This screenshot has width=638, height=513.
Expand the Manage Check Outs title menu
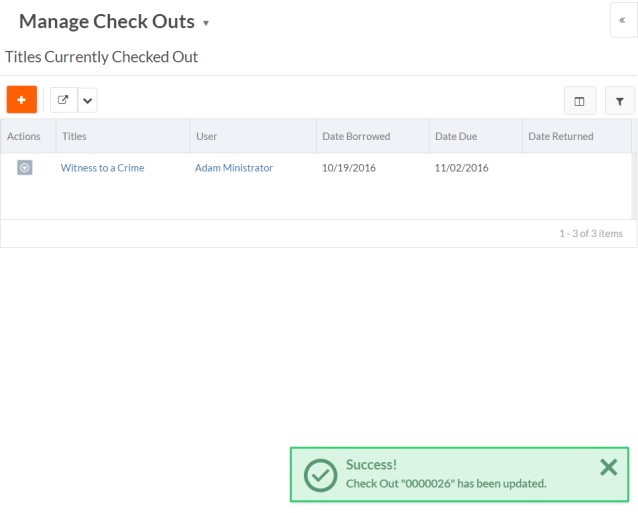[x=206, y=23]
